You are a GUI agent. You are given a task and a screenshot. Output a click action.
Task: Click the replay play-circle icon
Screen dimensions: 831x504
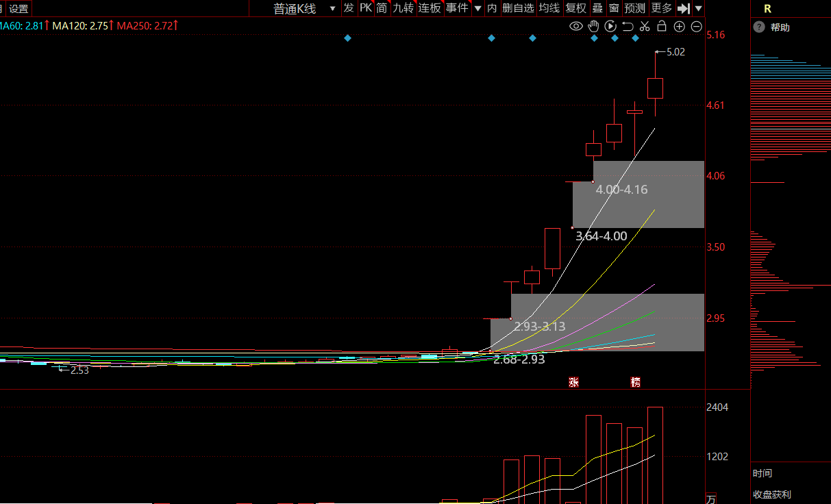pyautogui.click(x=610, y=26)
